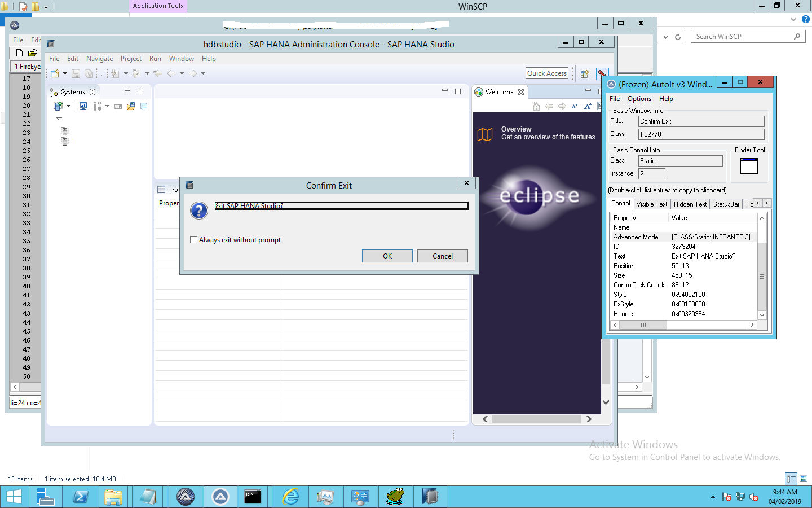Click the Save All icon in HANA Studio toolbar
Viewport: 812px width, 508px height.
pyautogui.click(x=89, y=73)
